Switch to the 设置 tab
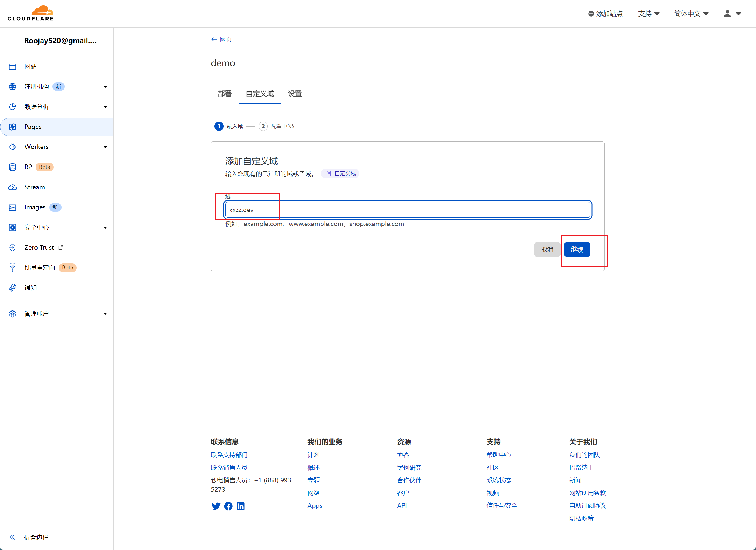 pyautogui.click(x=295, y=94)
